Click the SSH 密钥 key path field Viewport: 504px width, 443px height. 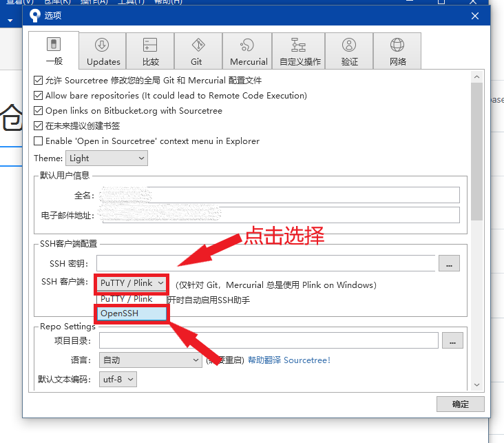[266, 263]
